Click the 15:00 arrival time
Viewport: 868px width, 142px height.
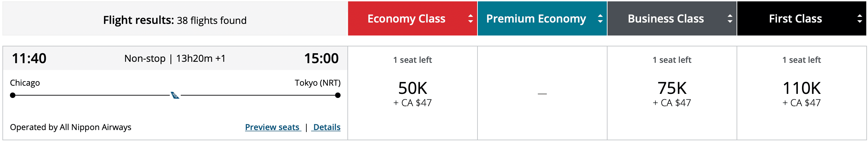click(321, 58)
